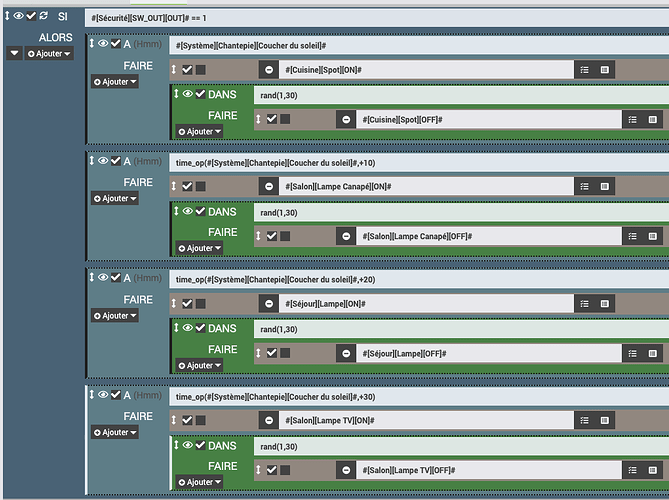This screenshot has width=669, height=500.
Task: Open the caret dropdown beside ALORS Ajouter
Action: click(14, 53)
